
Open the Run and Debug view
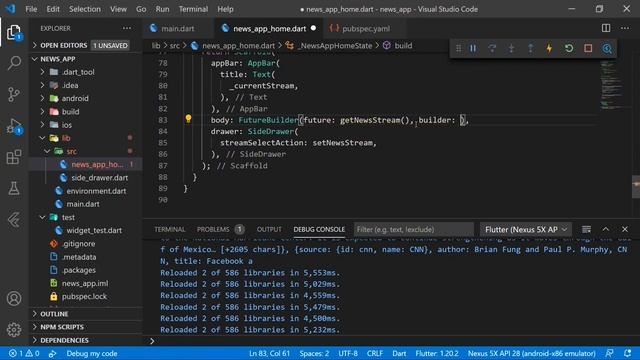(x=14, y=126)
